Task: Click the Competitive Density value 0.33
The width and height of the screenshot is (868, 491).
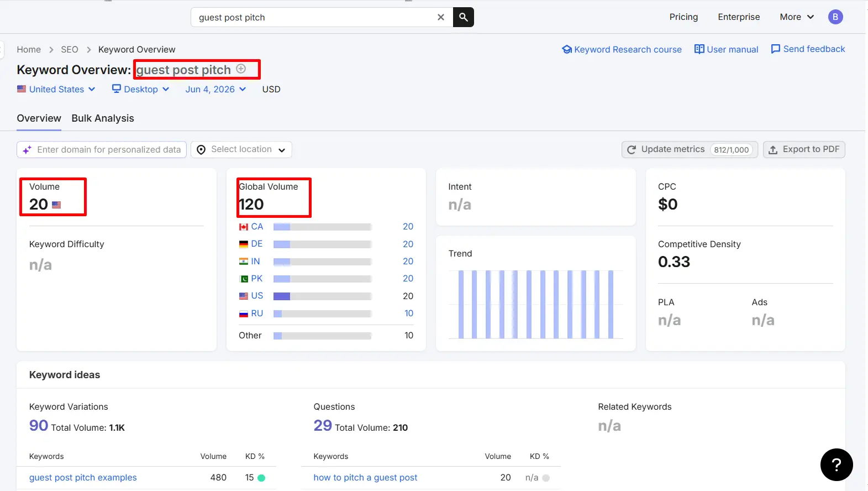Action: click(674, 262)
